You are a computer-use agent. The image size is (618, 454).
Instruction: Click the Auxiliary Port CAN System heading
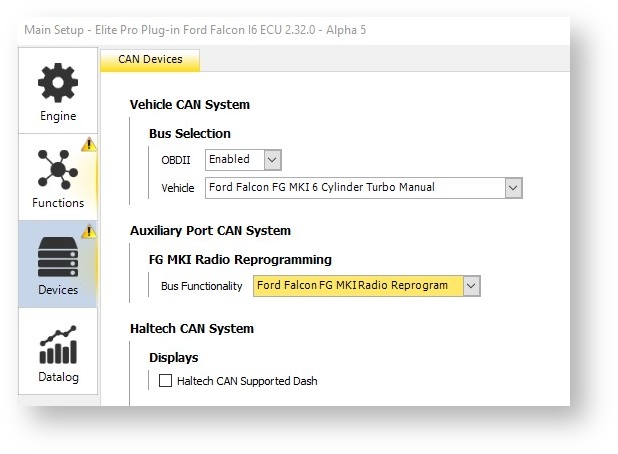click(210, 231)
